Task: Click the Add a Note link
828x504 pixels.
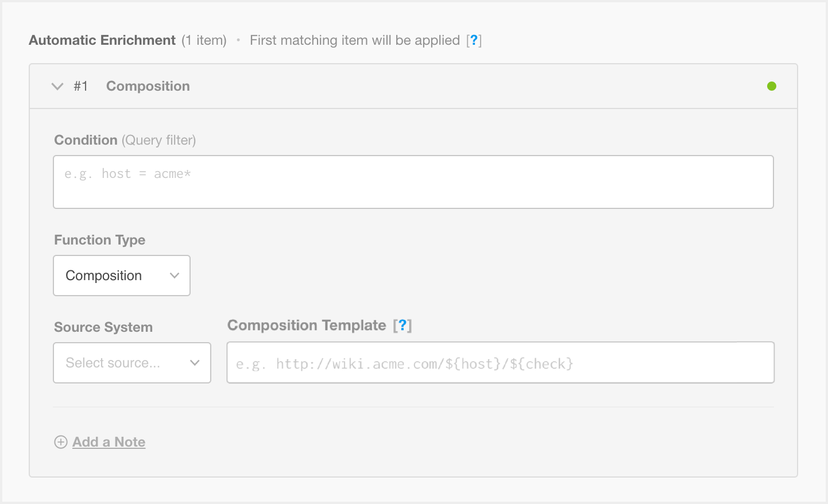Action: point(109,442)
